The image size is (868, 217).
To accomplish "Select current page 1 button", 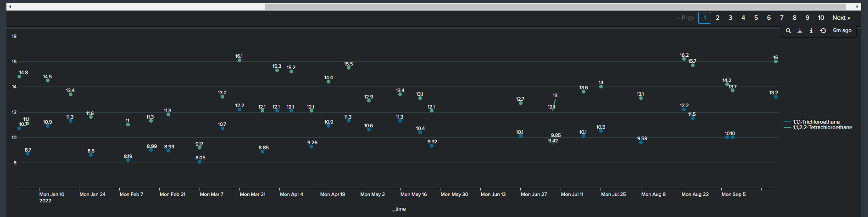I will point(705,18).
